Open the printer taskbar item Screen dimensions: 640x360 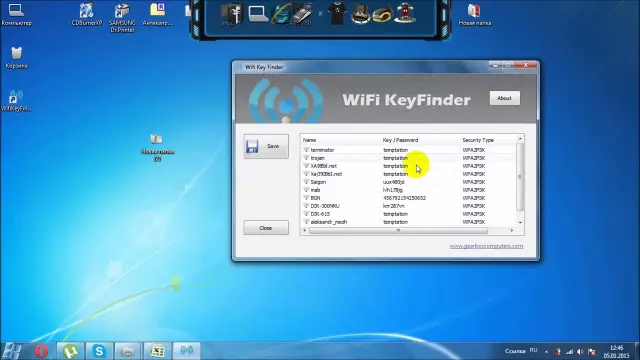[128, 351]
